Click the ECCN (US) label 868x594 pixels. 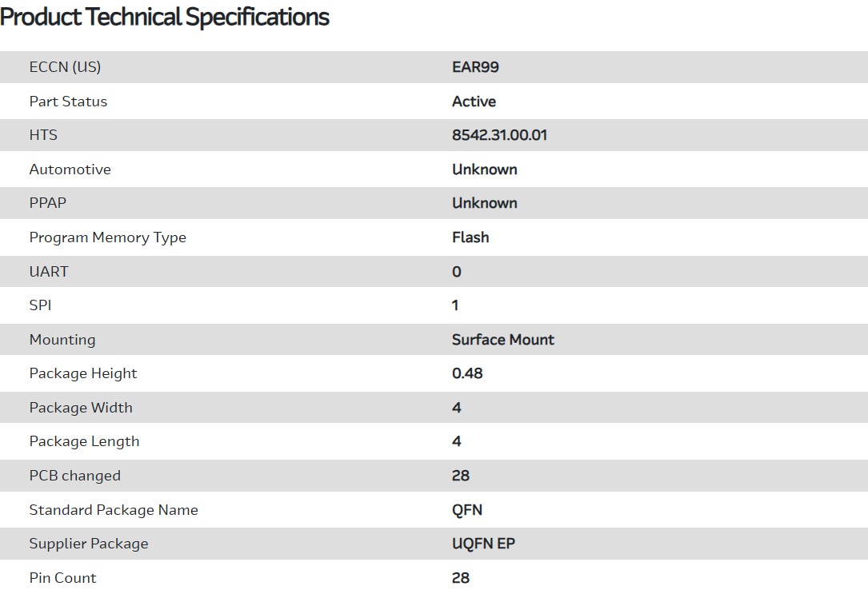pos(65,67)
